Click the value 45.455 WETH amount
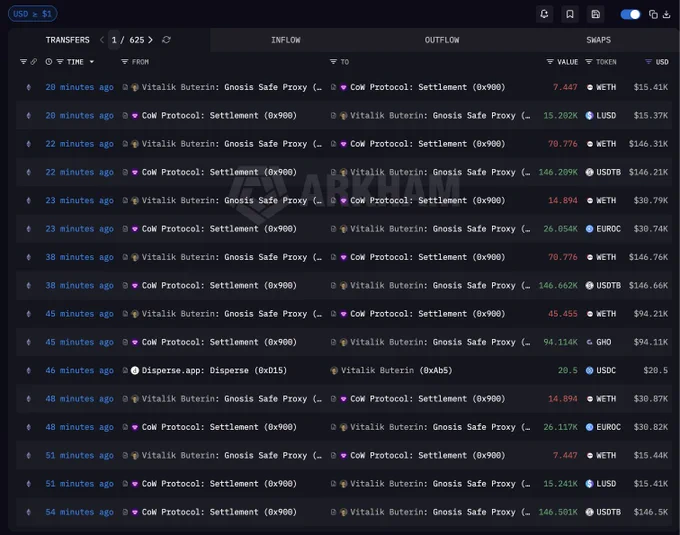Screen dimensions: 680x535 562,314
